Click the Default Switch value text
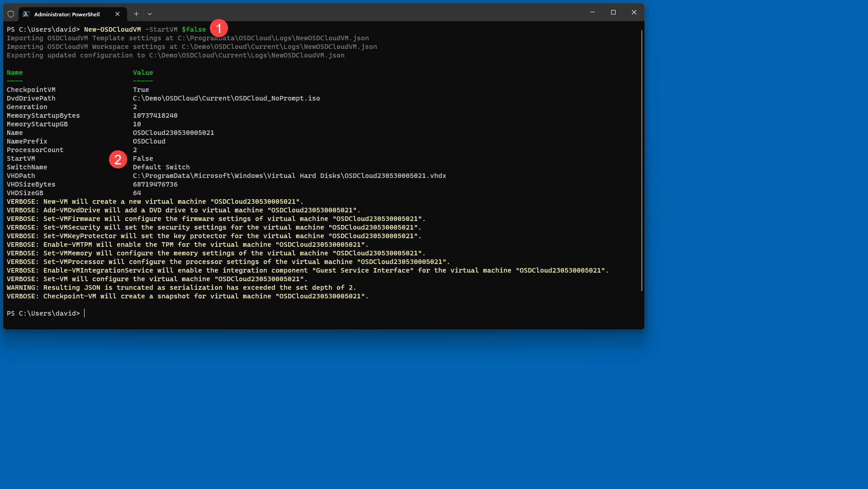 [161, 167]
